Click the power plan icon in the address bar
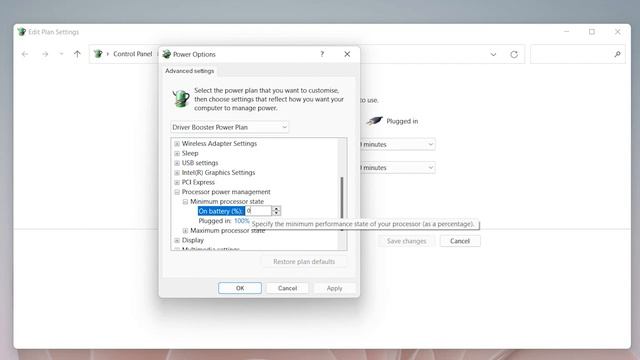 pos(98,54)
